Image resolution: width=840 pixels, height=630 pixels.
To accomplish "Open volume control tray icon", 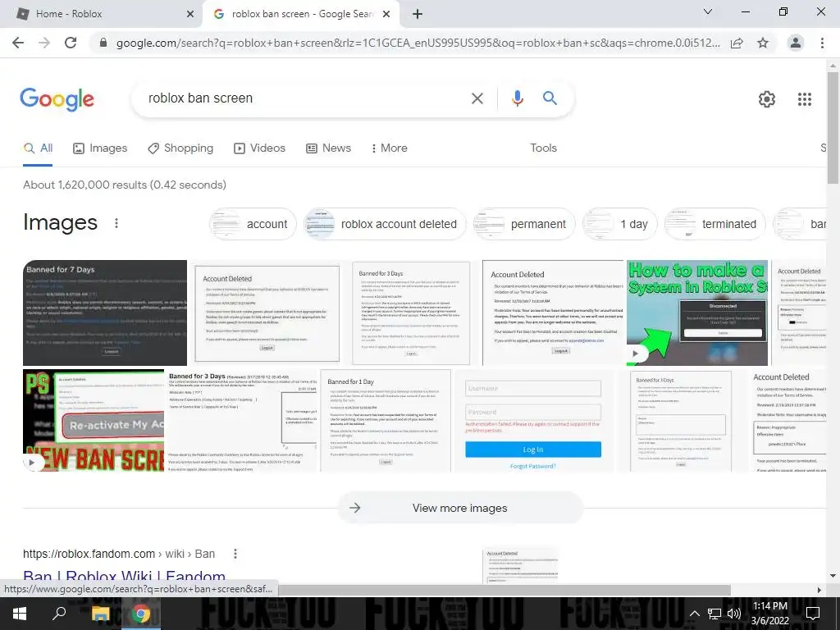I will [x=734, y=614].
